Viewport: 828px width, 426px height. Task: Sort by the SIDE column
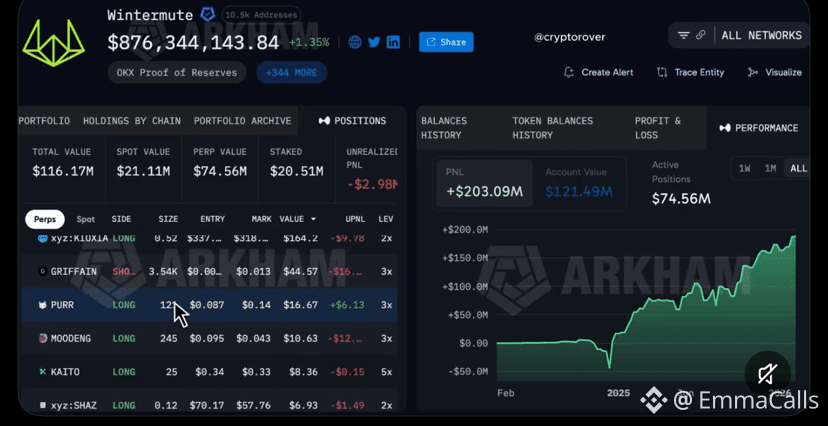(121, 219)
